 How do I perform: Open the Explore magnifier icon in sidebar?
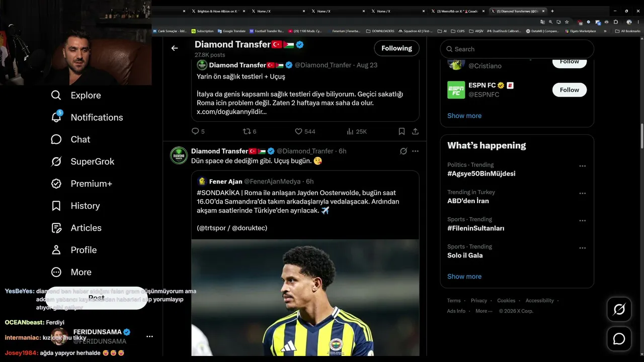pos(56,95)
